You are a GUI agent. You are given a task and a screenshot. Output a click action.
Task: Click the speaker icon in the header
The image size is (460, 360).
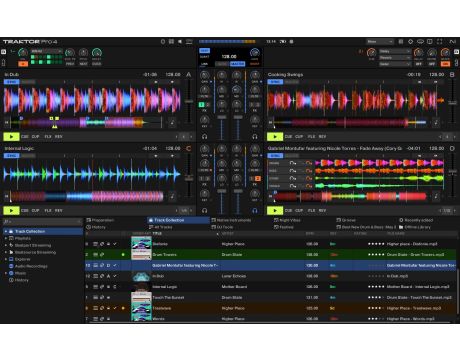(180, 42)
